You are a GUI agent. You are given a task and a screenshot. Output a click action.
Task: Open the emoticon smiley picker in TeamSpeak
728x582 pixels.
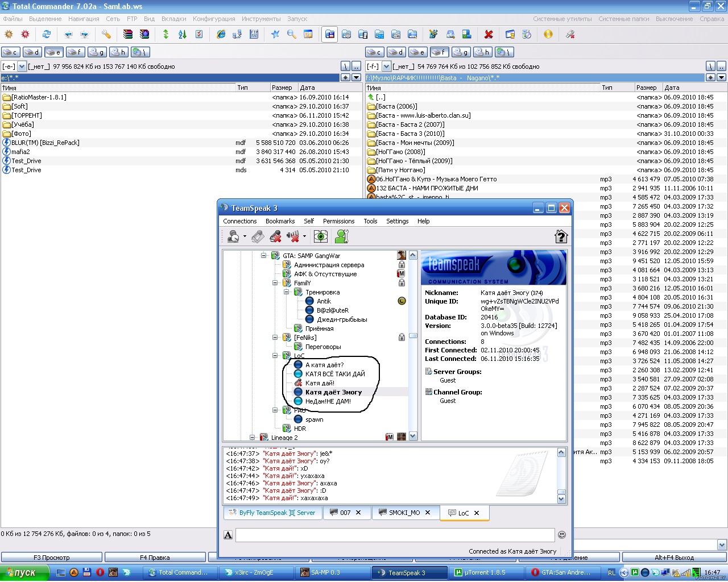tap(562, 535)
